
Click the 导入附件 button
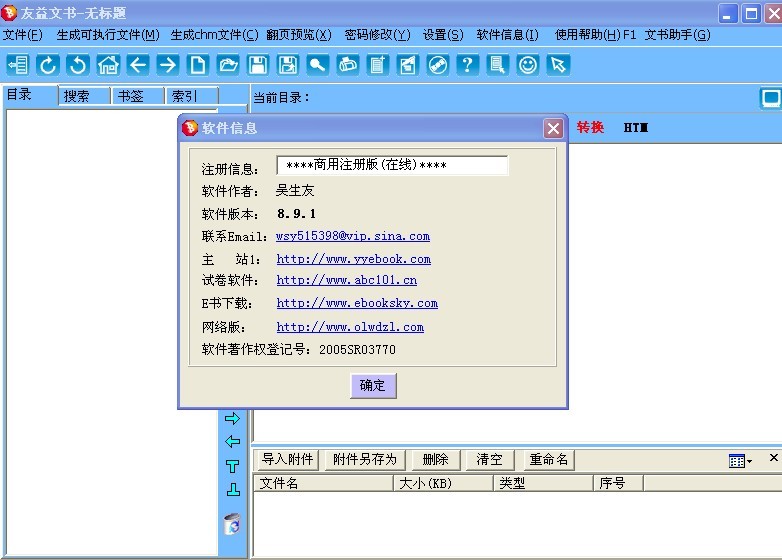pos(287,460)
